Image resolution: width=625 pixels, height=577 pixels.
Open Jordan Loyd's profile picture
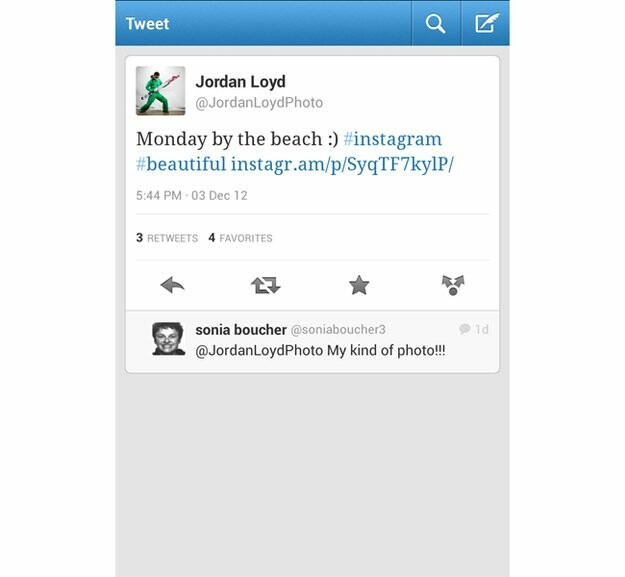[x=160, y=91]
